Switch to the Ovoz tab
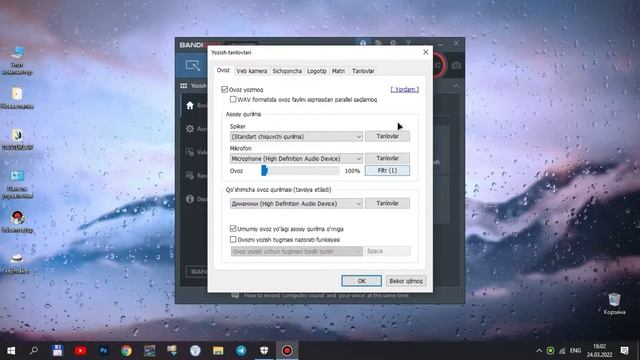640x360 pixels. pos(223,70)
